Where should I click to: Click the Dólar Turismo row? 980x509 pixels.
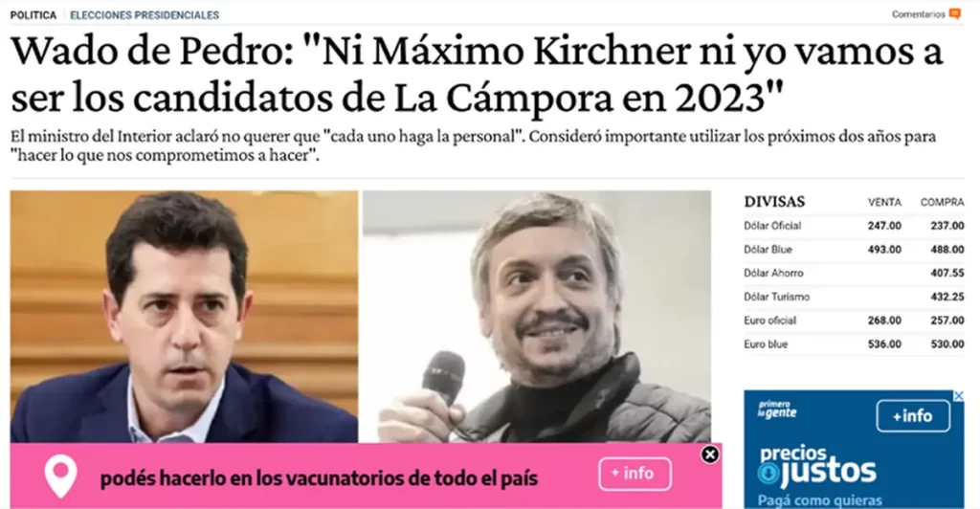[854, 297]
